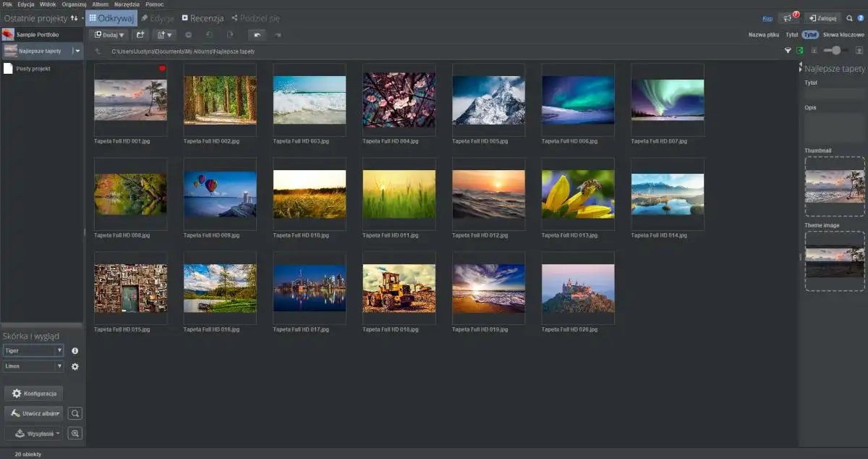Click the search magnifier icon at top right

(x=849, y=18)
